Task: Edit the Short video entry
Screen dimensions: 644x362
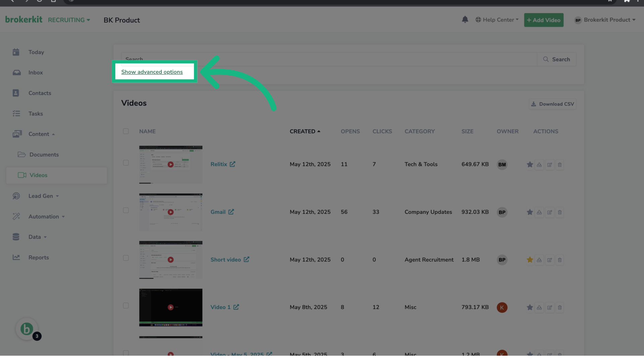Action: [549, 260]
